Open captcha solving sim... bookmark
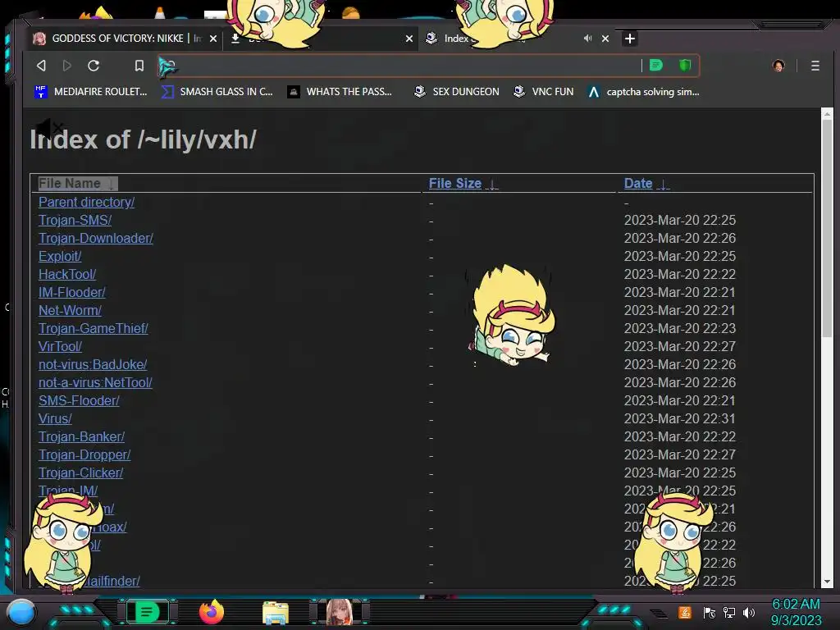The width and height of the screenshot is (840, 630). pyautogui.click(x=643, y=92)
